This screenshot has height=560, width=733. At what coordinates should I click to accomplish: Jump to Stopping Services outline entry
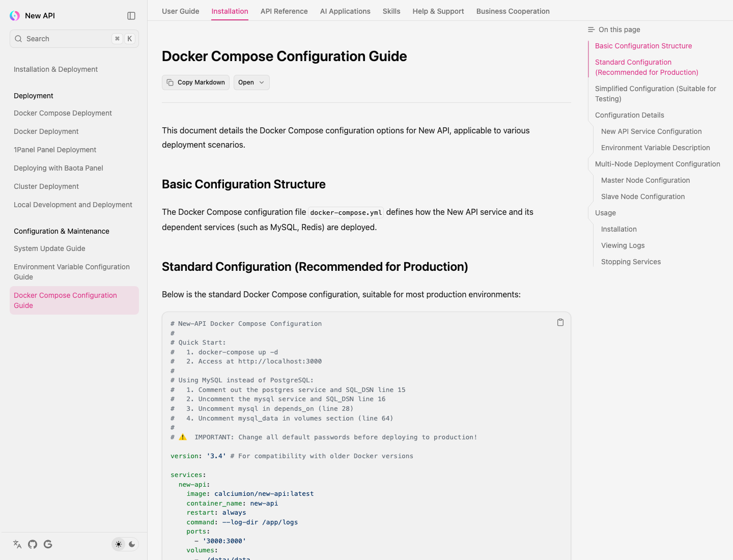point(631,262)
